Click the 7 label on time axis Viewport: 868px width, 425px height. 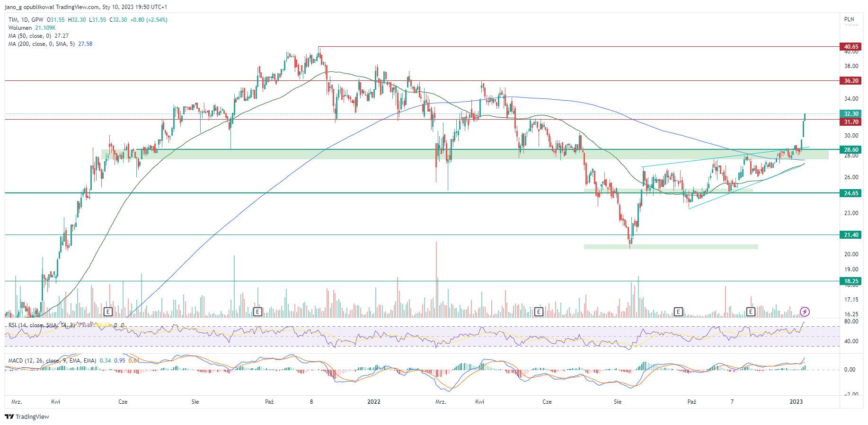pos(732,402)
